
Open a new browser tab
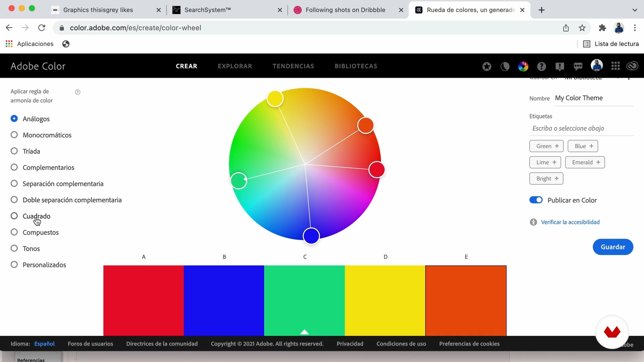coord(541,10)
